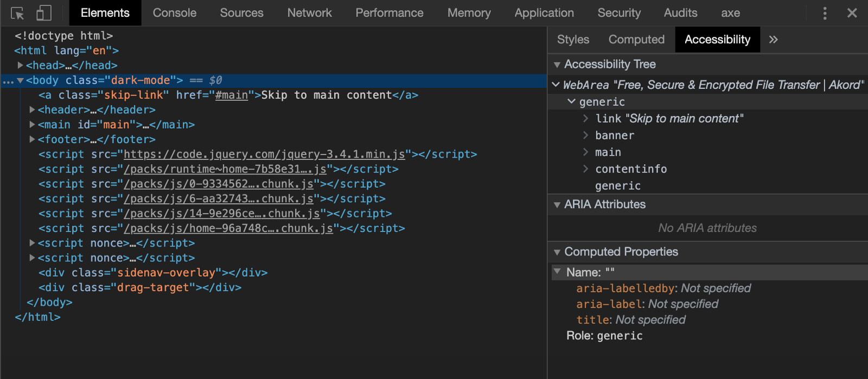The image size is (868, 379).
Task: Click the Role: generic row
Action: (604, 336)
